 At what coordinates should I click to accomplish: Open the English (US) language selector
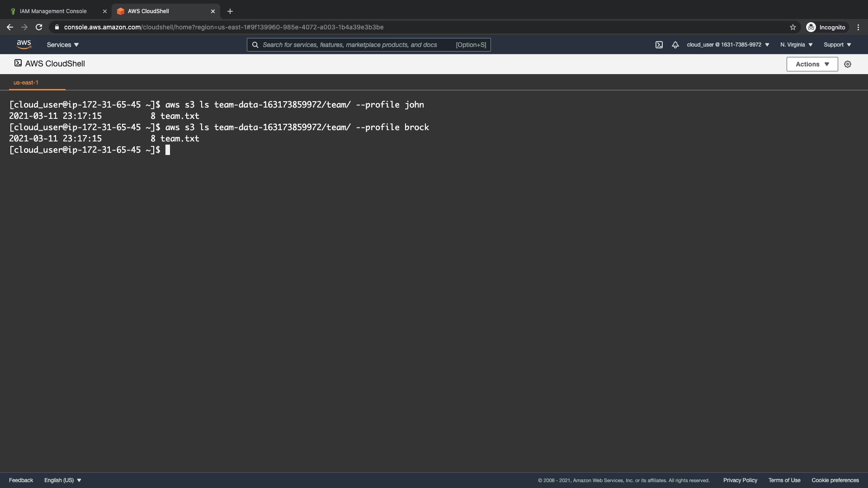click(x=62, y=480)
